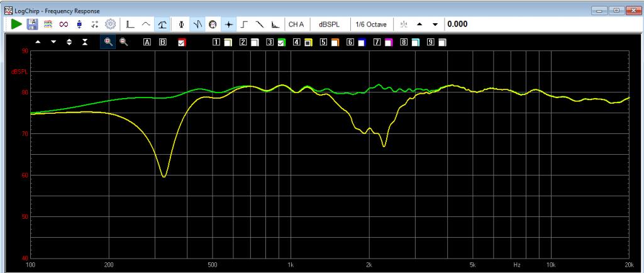The width and height of the screenshot is (644, 273).
Task: Toggle the yellow trace 4 checkbox
Action: pos(308,42)
